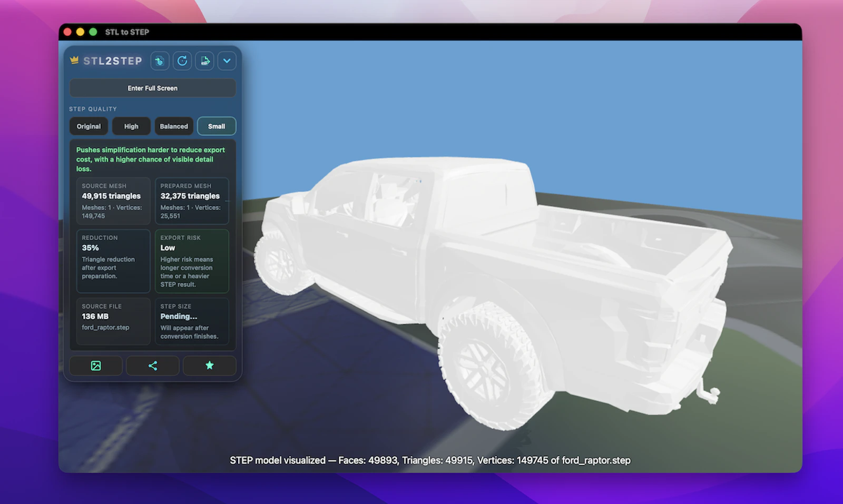Collapse the STL2STEP panel with the chevron

point(227,61)
